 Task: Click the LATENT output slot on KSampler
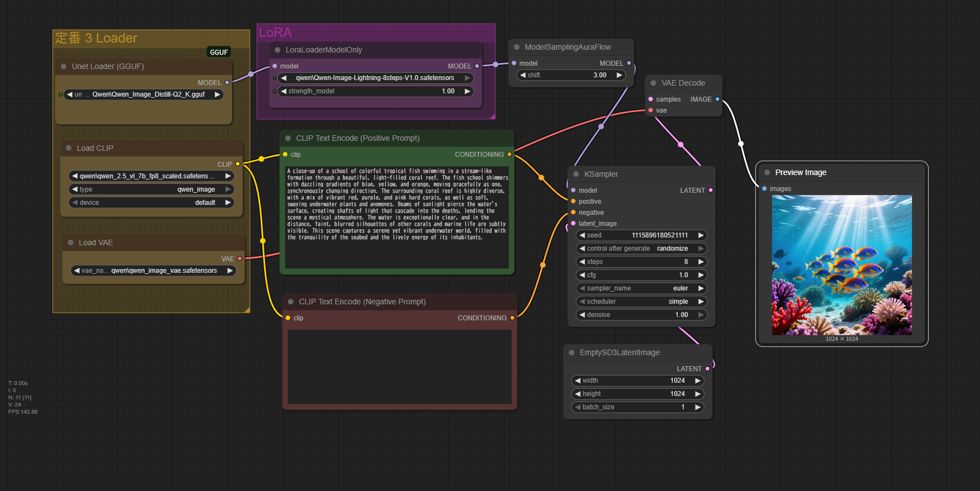point(710,190)
